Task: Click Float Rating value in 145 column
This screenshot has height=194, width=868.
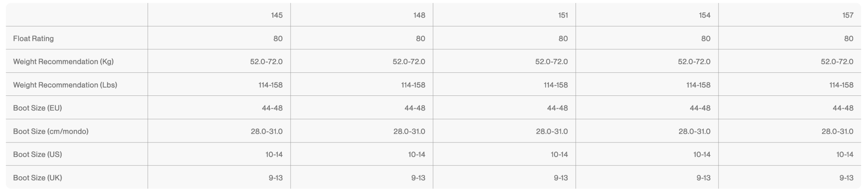Action: 278,39
